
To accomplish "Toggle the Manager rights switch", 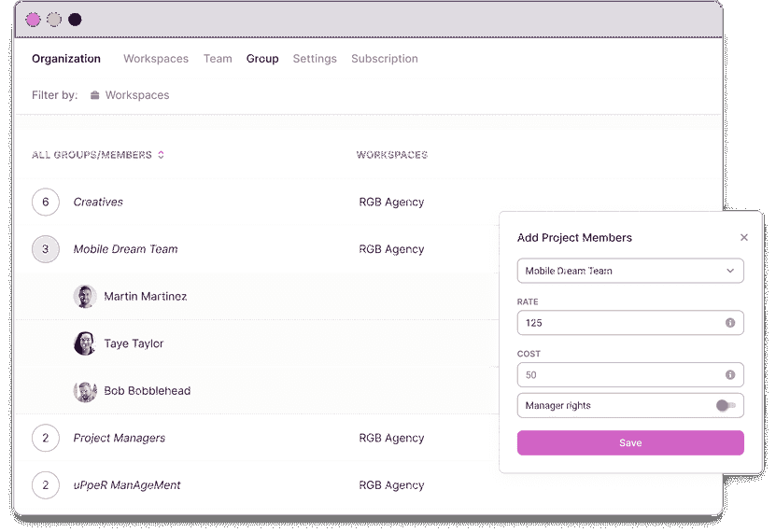I will point(726,405).
